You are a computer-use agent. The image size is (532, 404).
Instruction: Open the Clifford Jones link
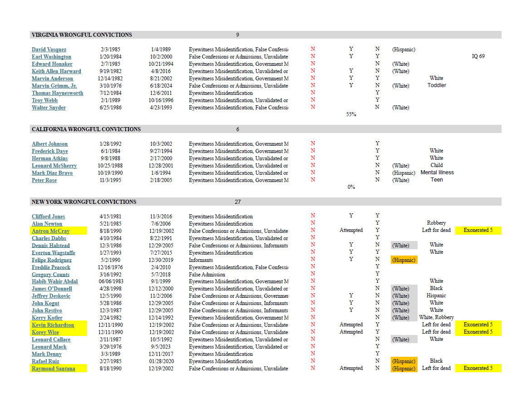click(49, 217)
